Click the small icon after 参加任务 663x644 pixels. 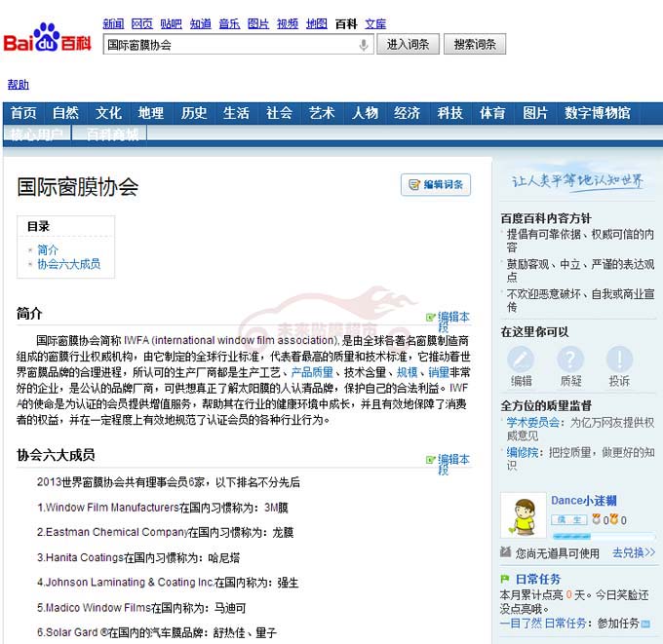[x=645, y=624]
